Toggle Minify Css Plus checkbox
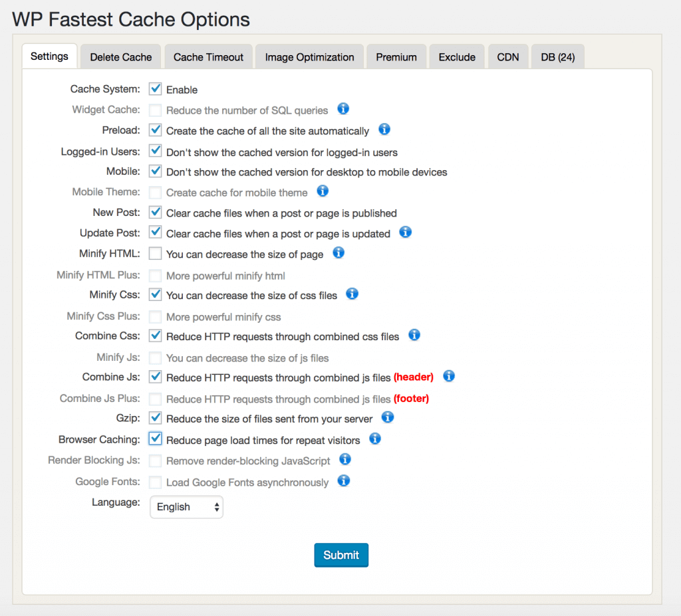Viewport: 681px width, 616px height. (155, 316)
